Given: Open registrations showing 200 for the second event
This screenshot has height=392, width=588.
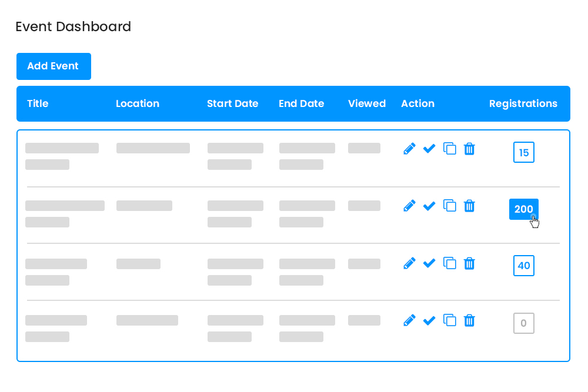Looking at the screenshot, I should pyautogui.click(x=523, y=209).
